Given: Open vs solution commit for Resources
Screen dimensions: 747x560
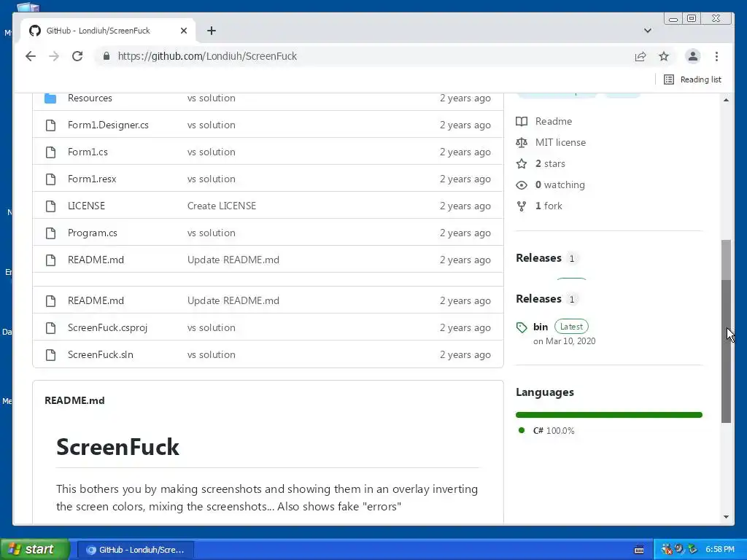Looking at the screenshot, I should (x=211, y=98).
